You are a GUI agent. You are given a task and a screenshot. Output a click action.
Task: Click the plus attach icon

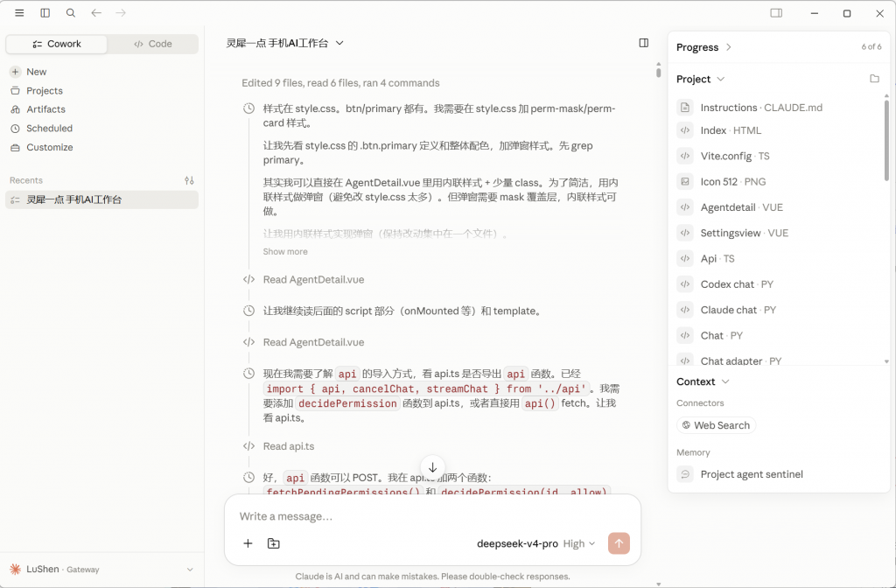(248, 543)
